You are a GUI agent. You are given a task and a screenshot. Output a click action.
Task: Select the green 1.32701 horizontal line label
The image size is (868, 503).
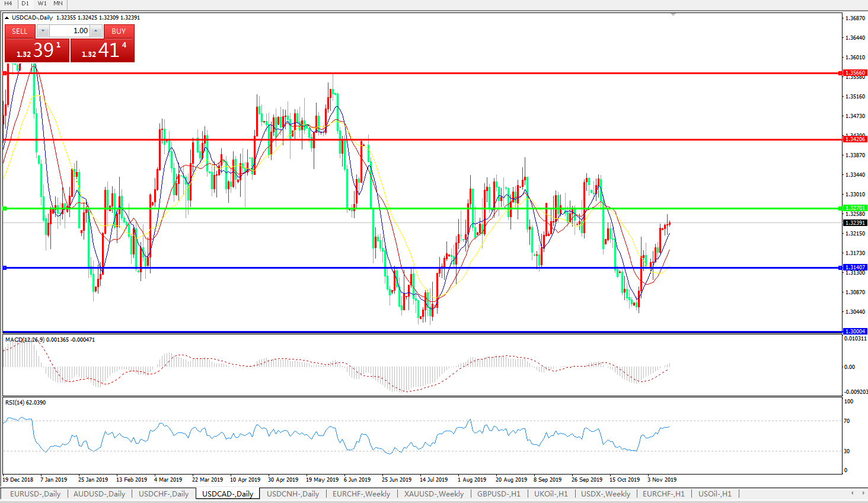click(x=855, y=208)
